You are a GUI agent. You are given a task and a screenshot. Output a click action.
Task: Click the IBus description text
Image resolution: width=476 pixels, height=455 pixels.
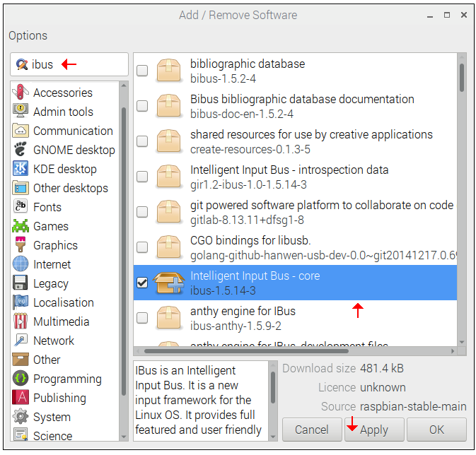[x=198, y=400]
